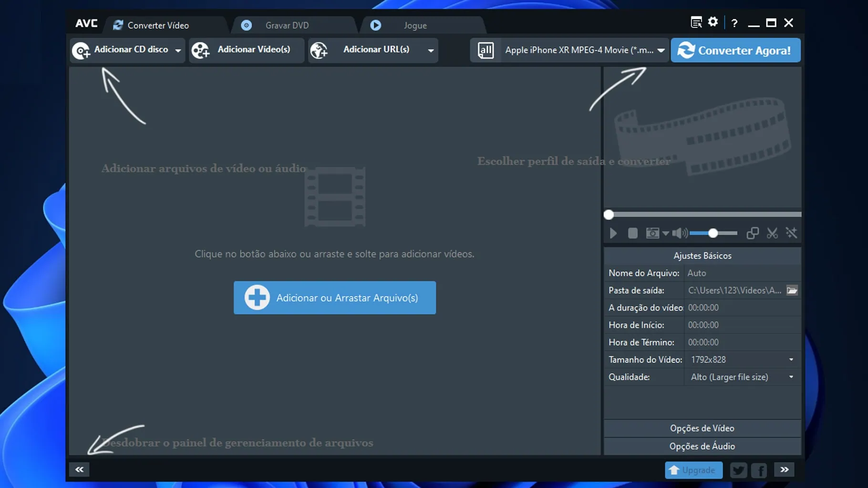
Task: Switch to the Jogue tab
Action: click(x=414, y=25)
